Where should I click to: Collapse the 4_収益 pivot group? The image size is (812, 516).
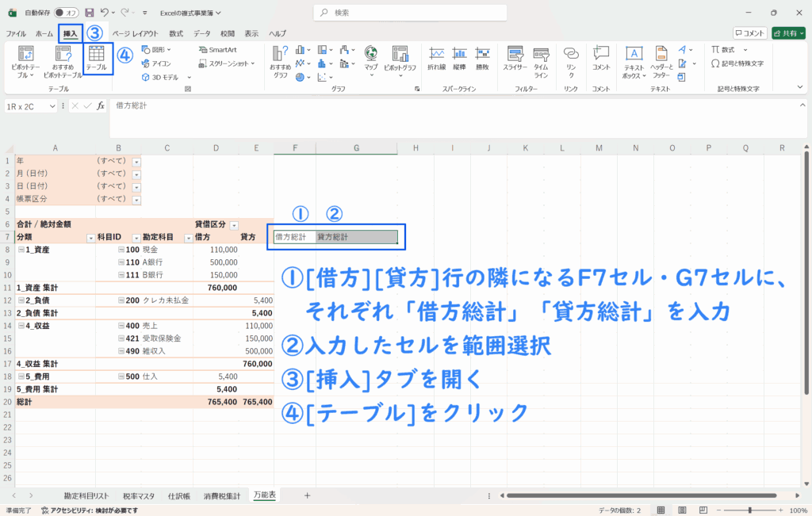tap(21, 325)
